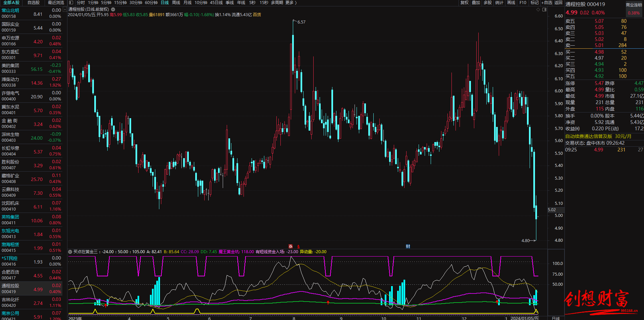The image size is (644, 320).
Task: Select 胜利股份 000407 row
Action: tap(31, 165)
